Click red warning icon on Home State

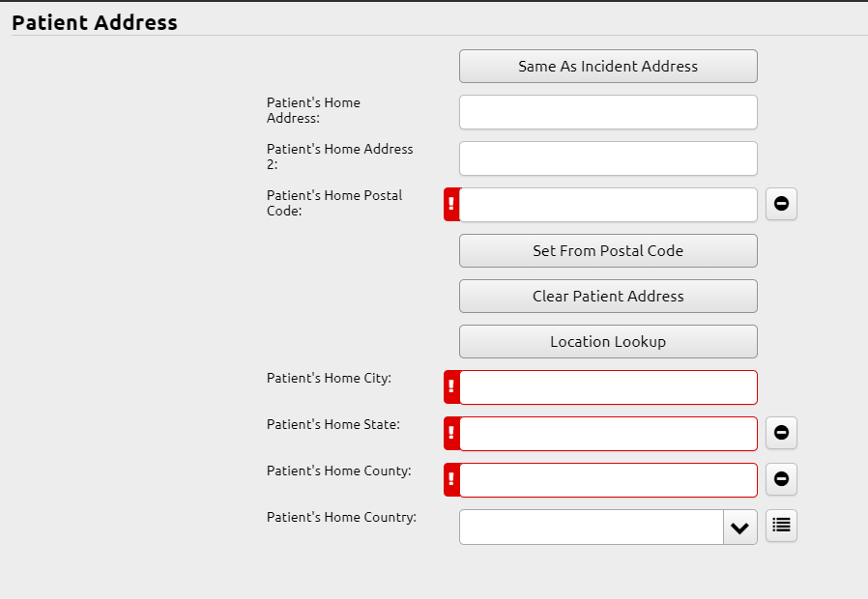click(451, 434)
